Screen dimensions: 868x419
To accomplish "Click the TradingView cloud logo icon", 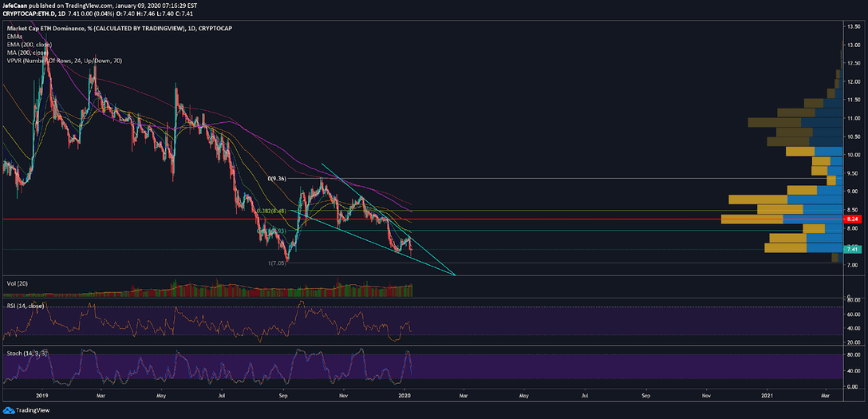I will 9,410.
